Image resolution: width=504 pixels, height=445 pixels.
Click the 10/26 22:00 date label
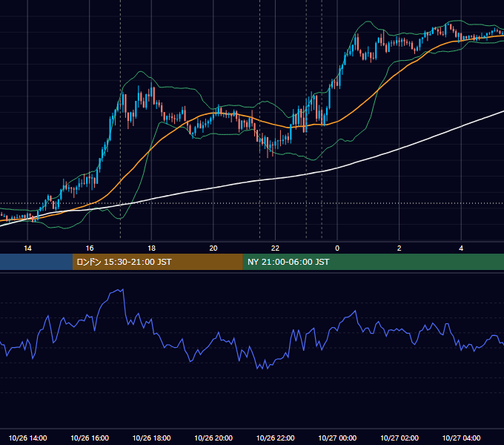[x=275, y=438]
